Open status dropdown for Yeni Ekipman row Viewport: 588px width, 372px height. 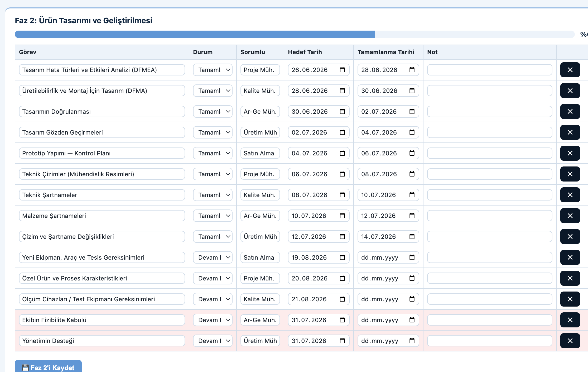pyautogui.click(x=213, y=257)
